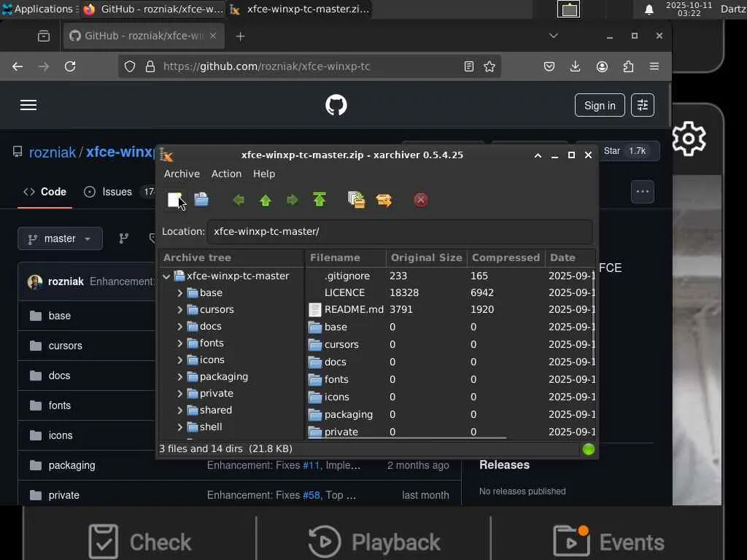
Task: Open the Applications menu in the panel
Action: coord(39,9)
